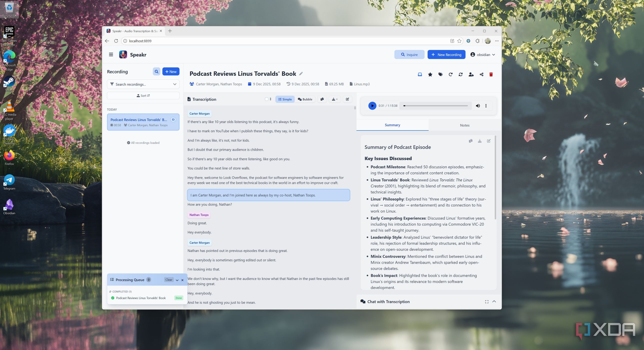Open the speaker identification person-tag icon
The width and height of the screenshot is (644, 350).
[471, 74]
